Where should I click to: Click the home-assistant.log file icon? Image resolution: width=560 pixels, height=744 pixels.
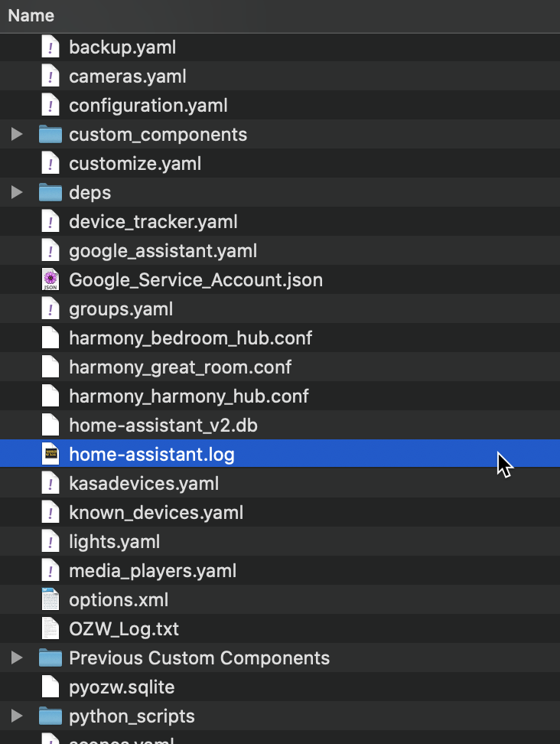pos(50,455)
